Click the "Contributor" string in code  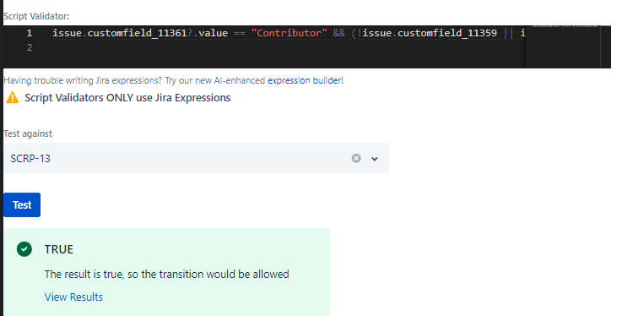coord(290,33)
